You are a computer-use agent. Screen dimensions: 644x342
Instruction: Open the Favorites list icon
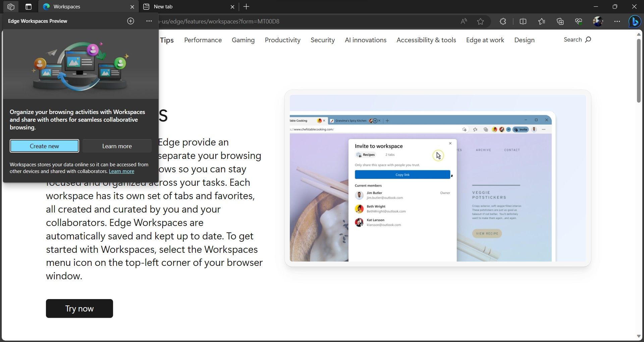(x=541, y=21)
